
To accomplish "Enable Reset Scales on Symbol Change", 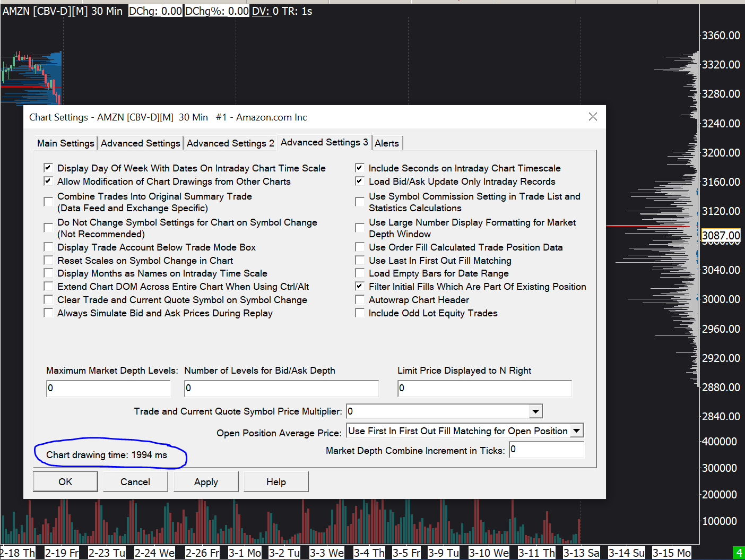I will pos(48,261).
